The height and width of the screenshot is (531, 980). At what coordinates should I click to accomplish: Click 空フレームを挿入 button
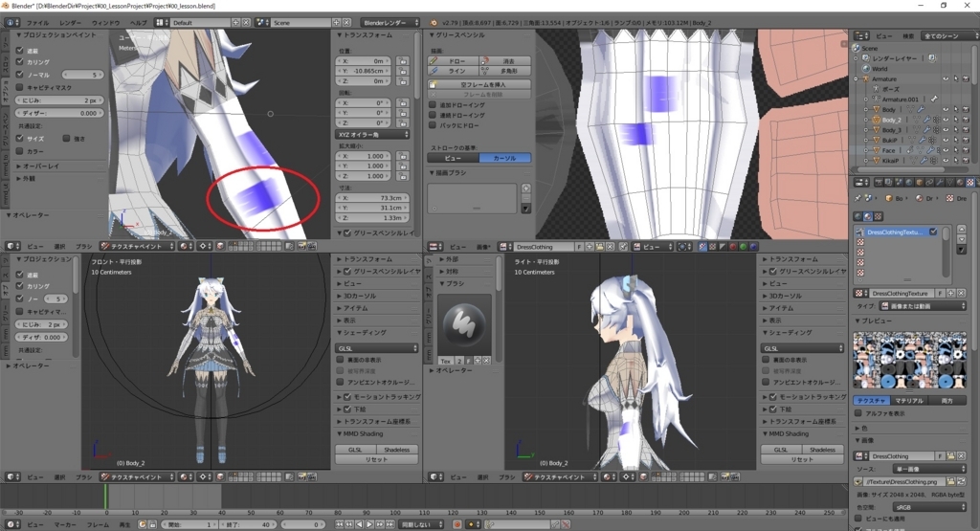point(479,84)
